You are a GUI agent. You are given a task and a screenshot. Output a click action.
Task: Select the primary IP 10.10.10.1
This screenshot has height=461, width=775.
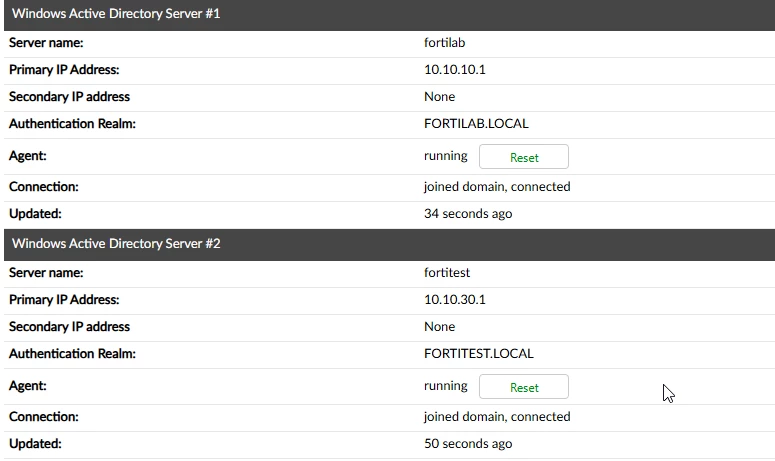(x=455, y=69)
